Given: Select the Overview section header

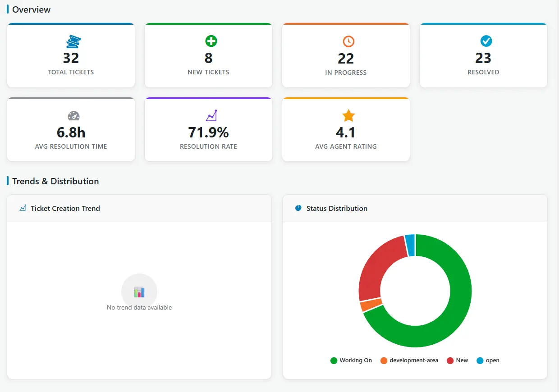Looking at the screenshot, I should (32, 9).
